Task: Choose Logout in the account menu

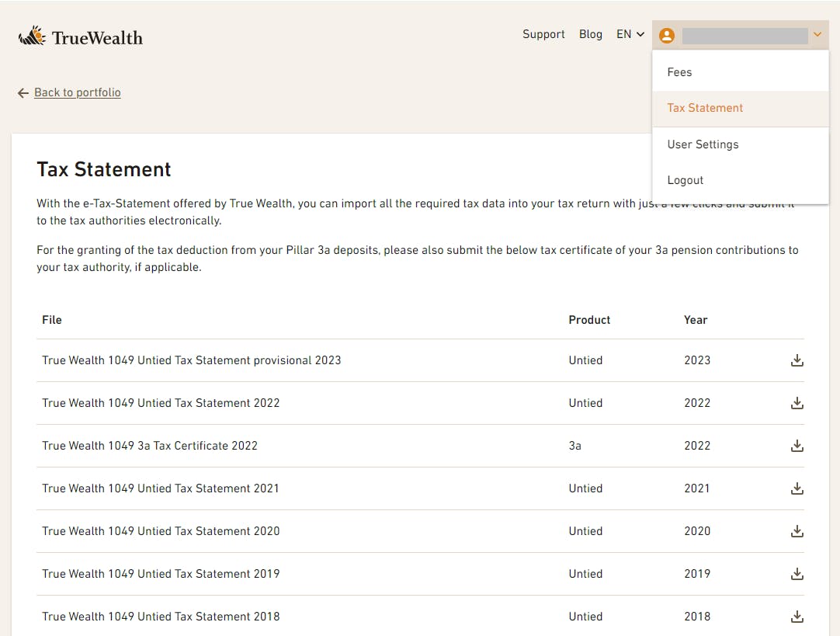Action: pyautogui.click(x=741, y=181)
